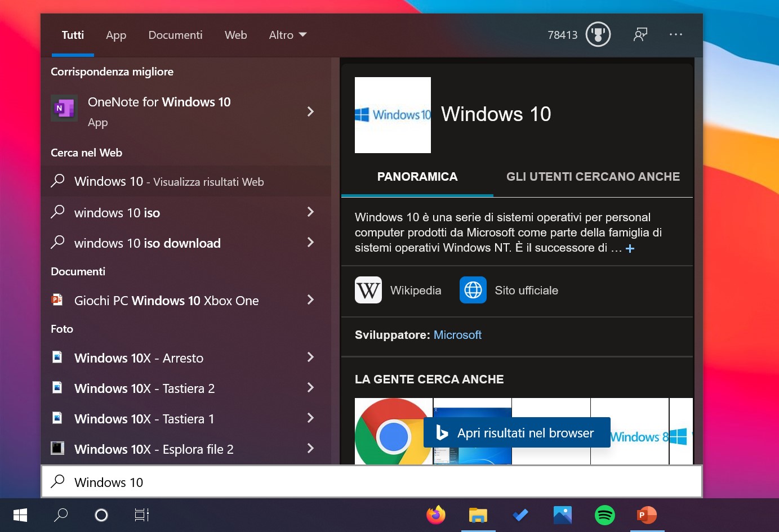Expand Windows 10X - Tastiera 1 arrow
The width and height of the screenshot is (779, 532).
(310, 418)
